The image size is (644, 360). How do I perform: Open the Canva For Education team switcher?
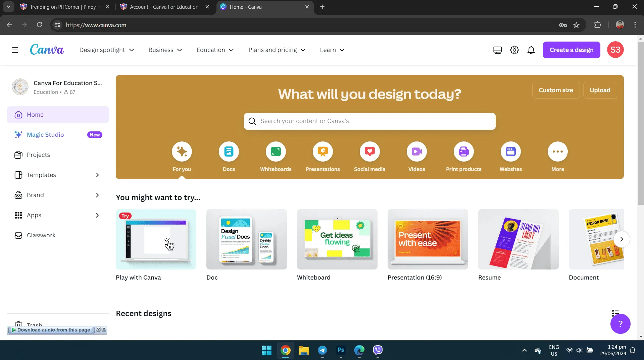click(58, 87)
